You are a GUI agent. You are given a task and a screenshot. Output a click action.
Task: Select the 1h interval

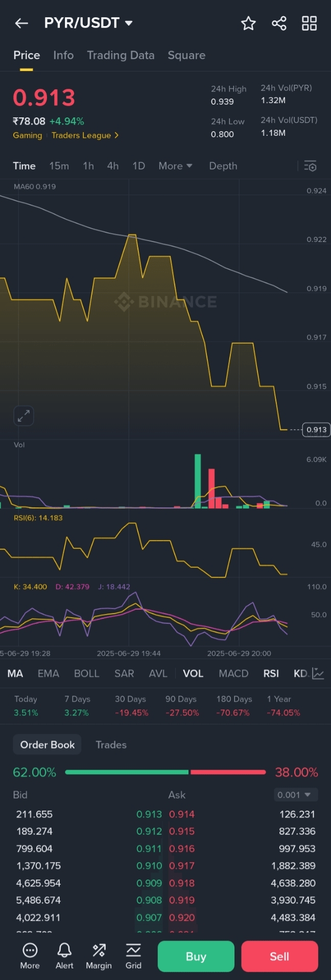tap(88, 166)
